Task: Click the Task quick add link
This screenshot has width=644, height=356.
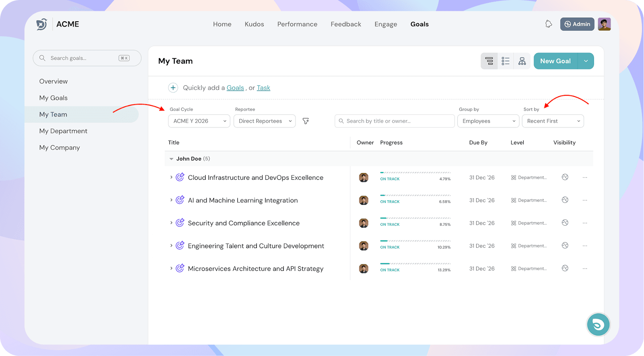Action: (x=263, y=88)
